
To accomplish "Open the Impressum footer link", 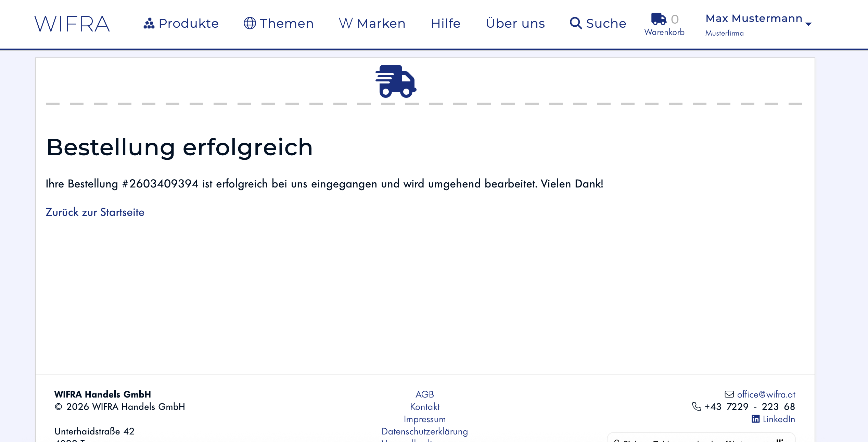I will [425, 419].
